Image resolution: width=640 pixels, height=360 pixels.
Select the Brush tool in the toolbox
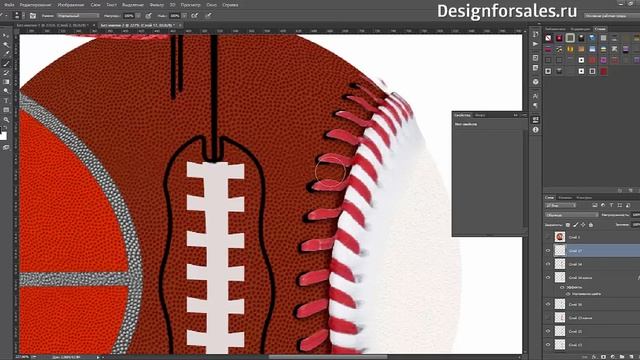[x=6, y=63]
